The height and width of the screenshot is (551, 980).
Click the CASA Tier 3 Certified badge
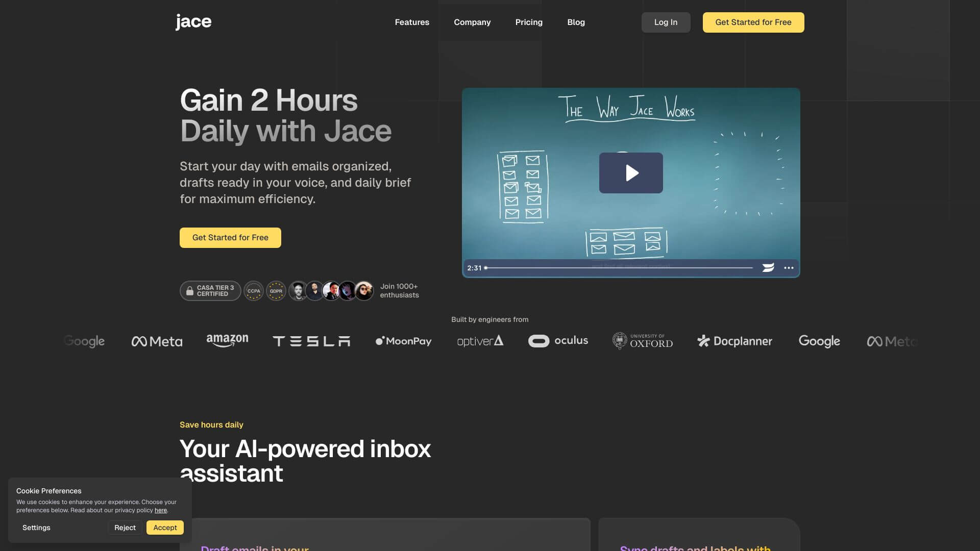tap(210, 291)
